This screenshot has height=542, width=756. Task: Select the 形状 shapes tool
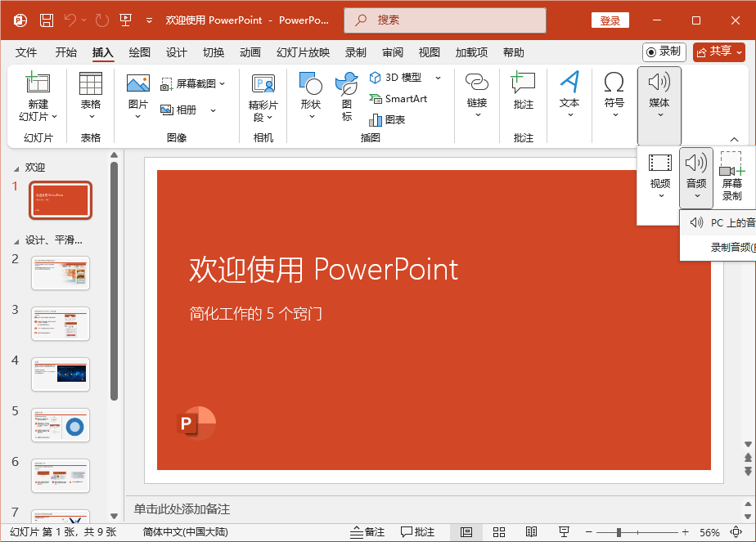click(x=310, y=92)
